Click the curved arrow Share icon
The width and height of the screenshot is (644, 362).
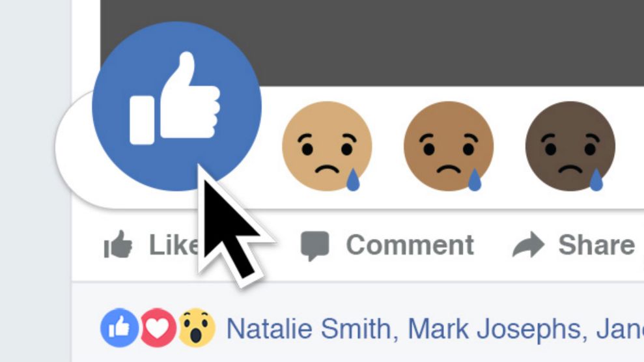point(528,245)
